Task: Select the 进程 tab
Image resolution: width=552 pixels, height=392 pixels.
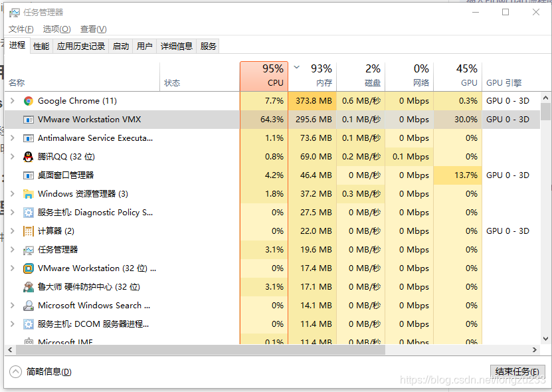Action: 17,45
